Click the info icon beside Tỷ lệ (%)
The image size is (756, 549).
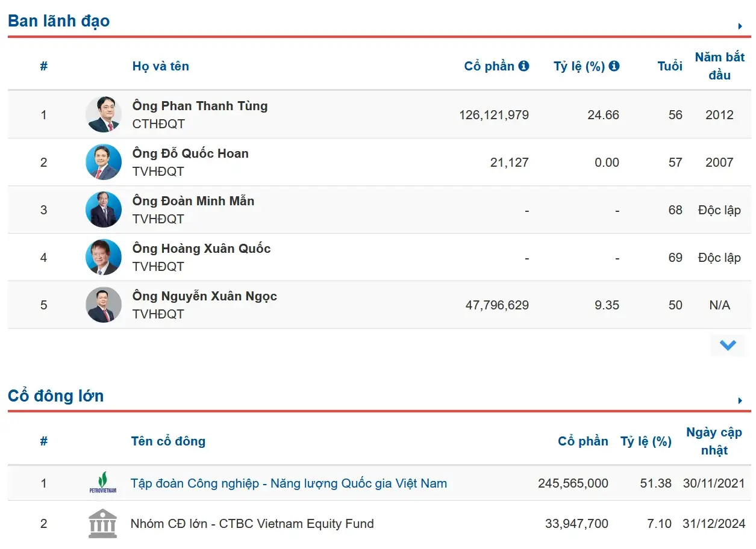click(614, 66)
